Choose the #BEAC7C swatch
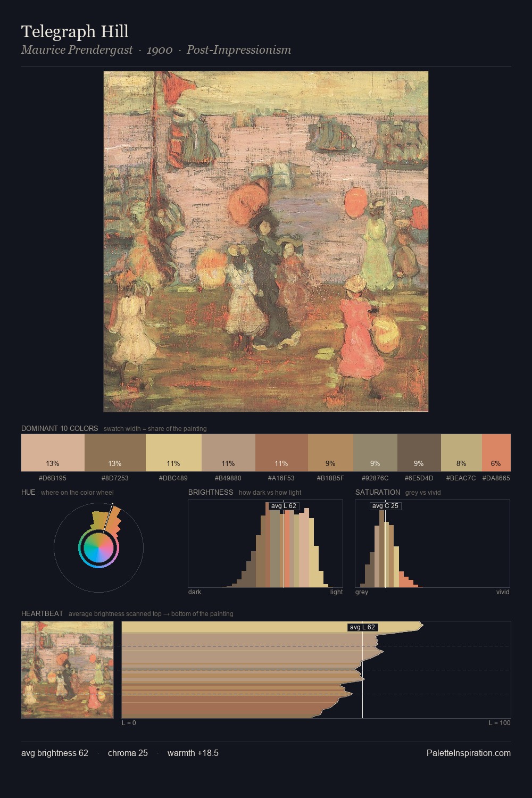 coord(461,453)
